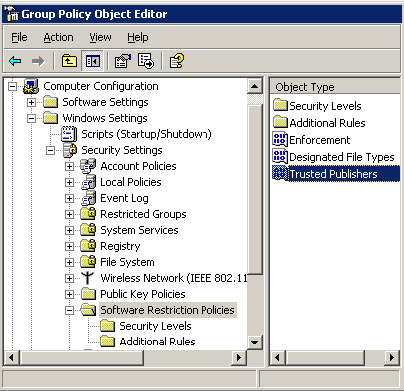404x391 pixels.
Task: Click the tree pane scroll left arrow
Action: pyautogui.click(x=11, y=358)
